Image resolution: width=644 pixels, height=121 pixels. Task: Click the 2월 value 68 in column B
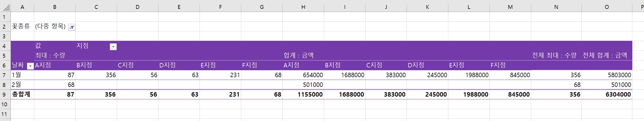coord(55,85)
